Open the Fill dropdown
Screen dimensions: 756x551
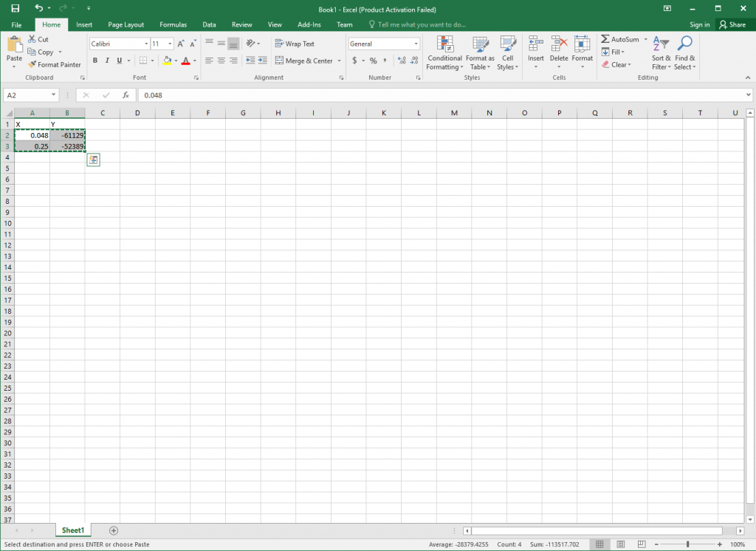(614, 52)
